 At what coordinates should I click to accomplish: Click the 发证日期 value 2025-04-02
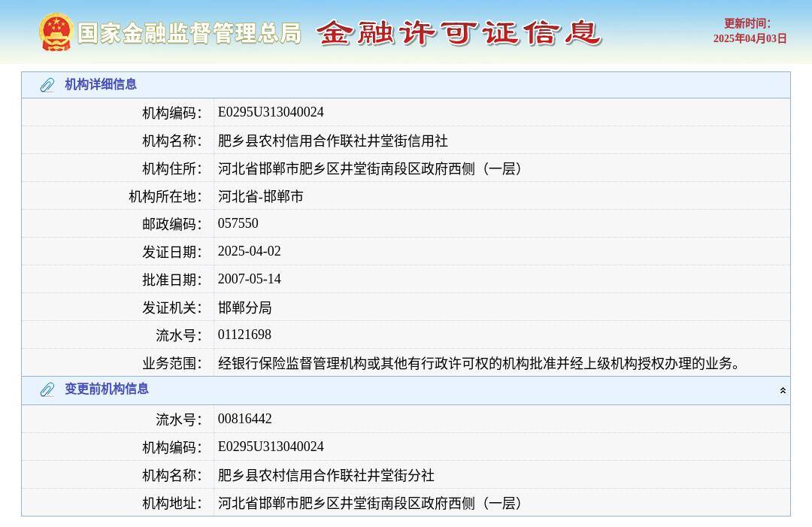coord(250,251)
